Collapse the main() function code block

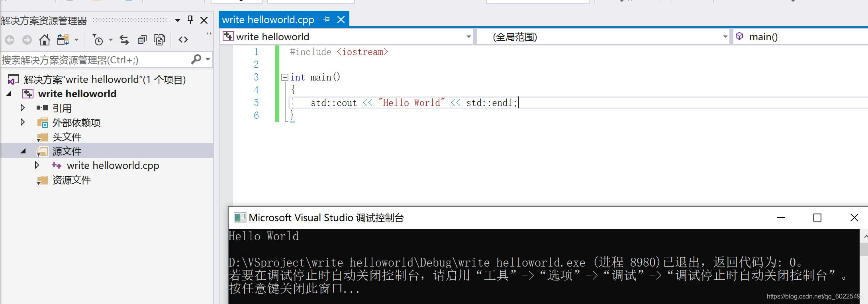(x=284, y=77)
